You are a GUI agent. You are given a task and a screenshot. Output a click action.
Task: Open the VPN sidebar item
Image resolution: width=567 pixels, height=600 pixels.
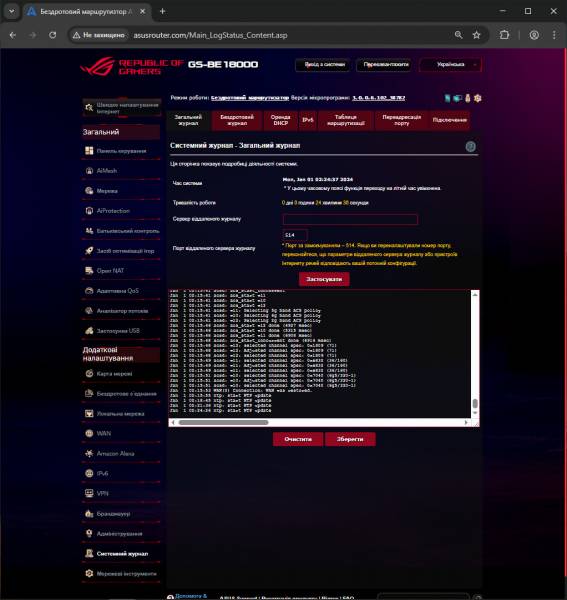(121, 493)
